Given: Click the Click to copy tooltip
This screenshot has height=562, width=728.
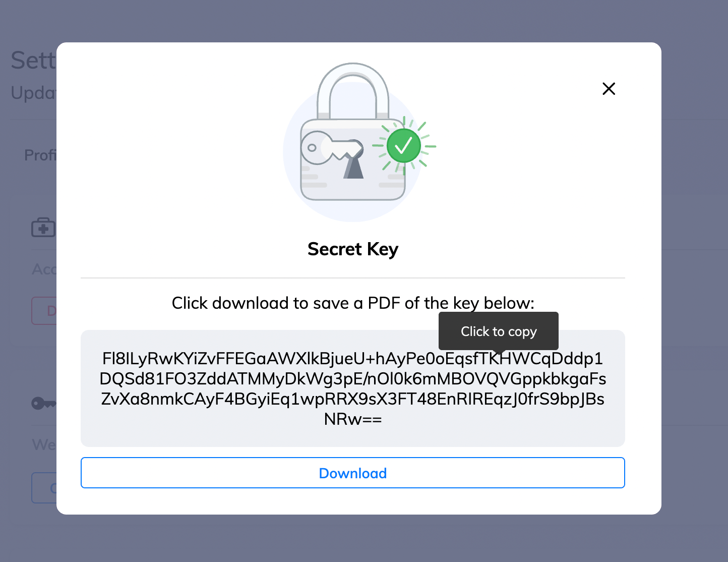Looking at the screenshot, I should [x=498, y=331].
